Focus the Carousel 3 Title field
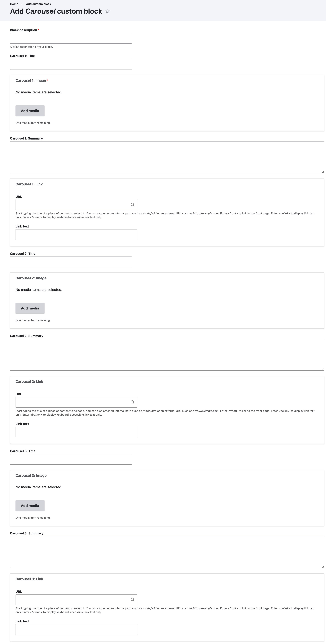The height and width of the screenshot is (644, 326). point(71,459)
